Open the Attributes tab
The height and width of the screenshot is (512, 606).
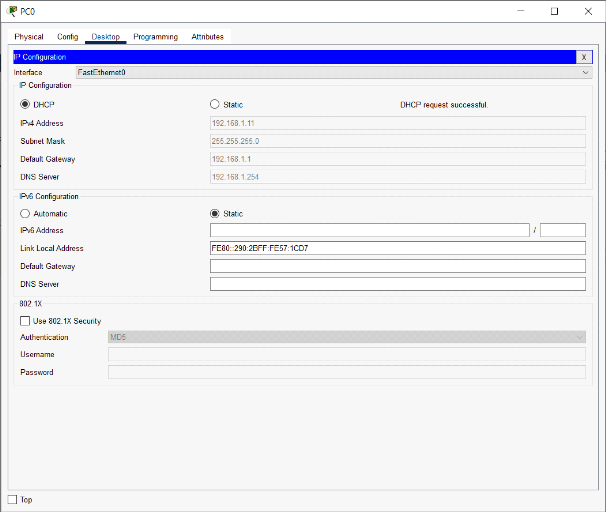point(208,37)
